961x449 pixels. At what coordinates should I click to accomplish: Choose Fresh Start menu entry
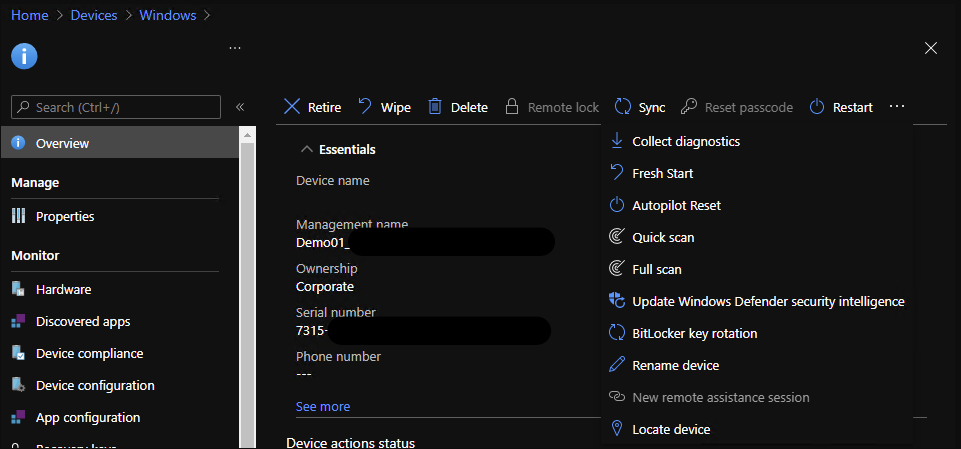tap(663, 173)
